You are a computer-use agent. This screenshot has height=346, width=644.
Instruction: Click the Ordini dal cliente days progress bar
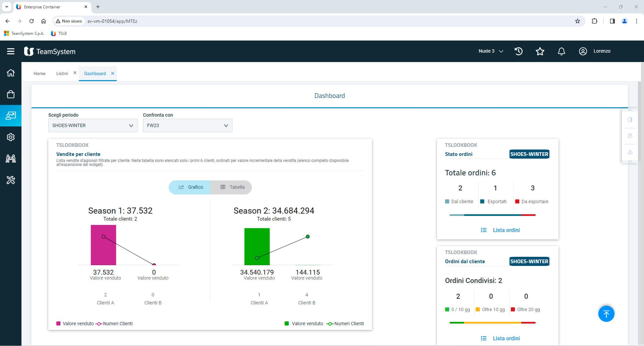(492, 323)
